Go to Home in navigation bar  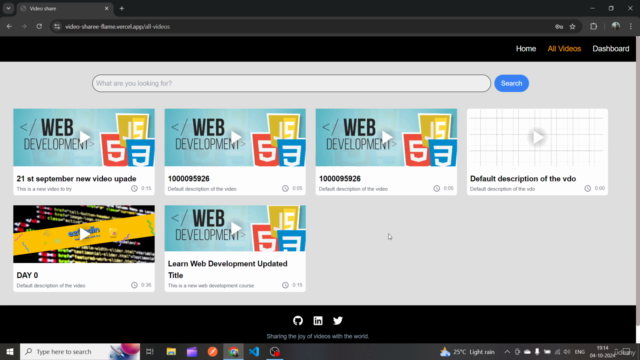pyautogui.click(x=526, y=49)
